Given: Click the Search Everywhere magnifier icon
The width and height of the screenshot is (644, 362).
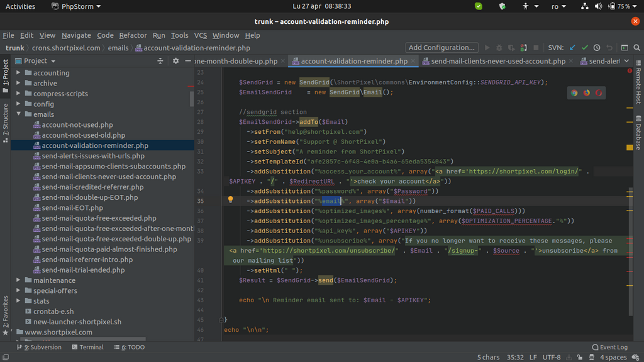Looking at the screenshot, I should point(636,48).
